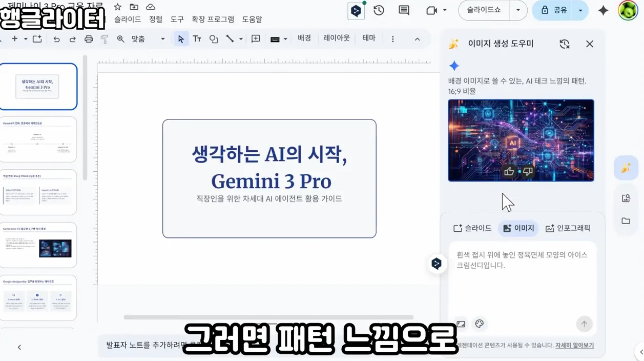Switch to the 슬라이드 generation tab

point(472,228)
